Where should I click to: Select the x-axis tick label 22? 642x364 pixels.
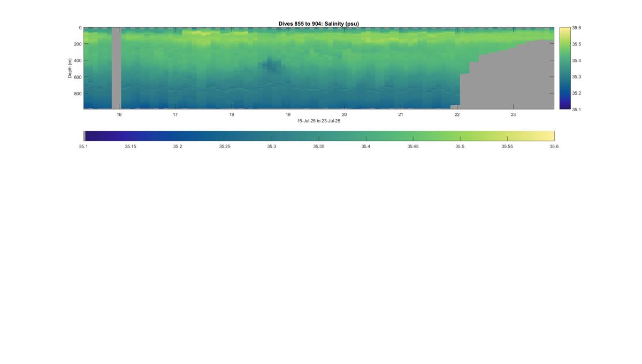457,115
